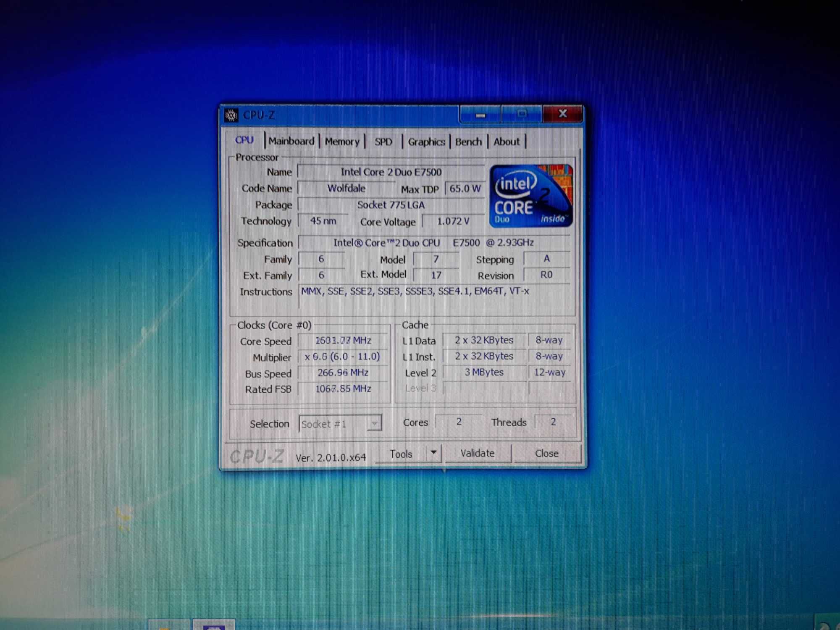Click the L1 Inst. 2 x 32 KBytes value
The image size is (840, 630).
coord(484,356)
